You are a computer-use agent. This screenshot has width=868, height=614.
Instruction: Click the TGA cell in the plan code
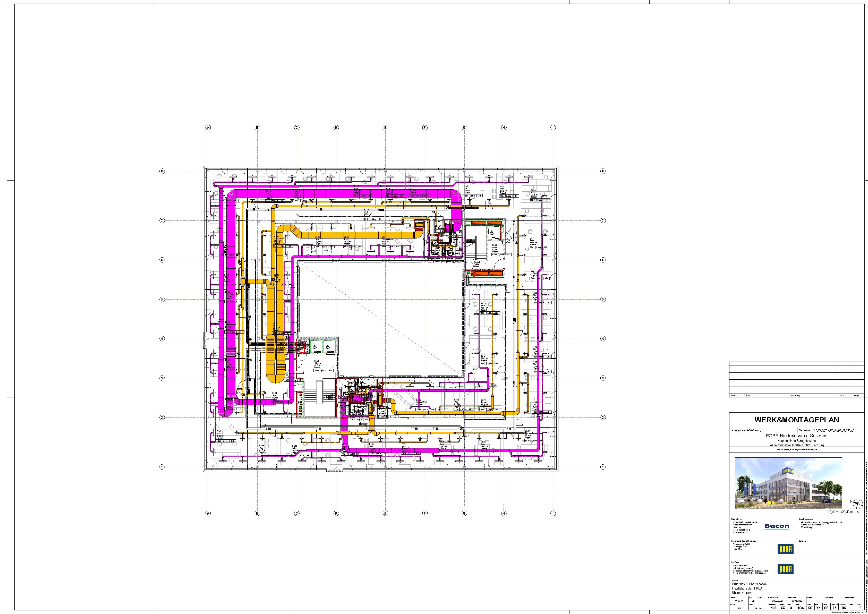click(x=801, y=608)
